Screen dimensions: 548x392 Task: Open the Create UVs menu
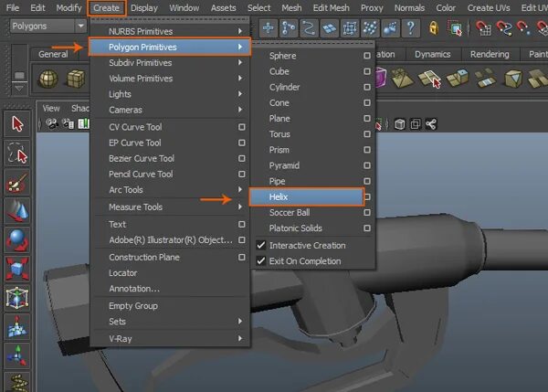(x=489, y=7)
